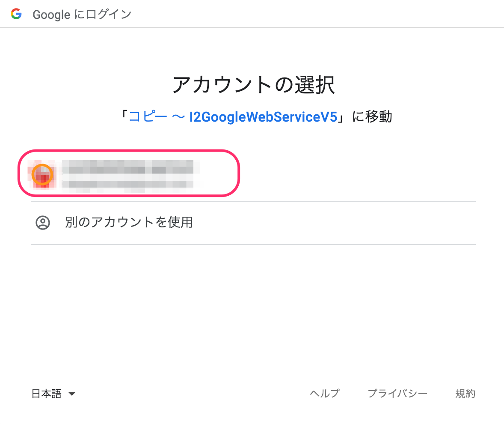The width and height of the screenshot is (504, 424).
Task: Open the 日本語 language selector
Action: point(47,394)
